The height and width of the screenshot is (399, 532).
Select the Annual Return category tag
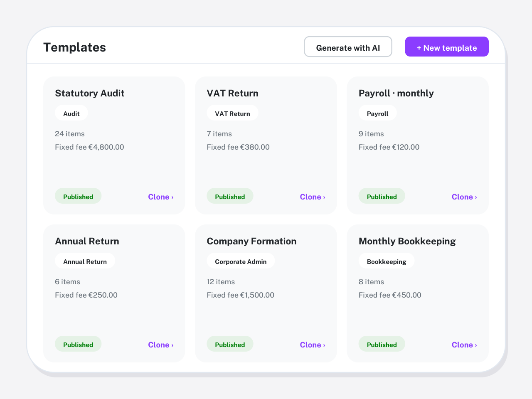tap(85, 261)
